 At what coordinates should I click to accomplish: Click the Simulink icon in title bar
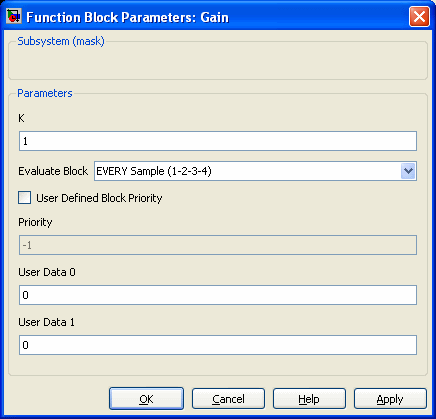14,16
